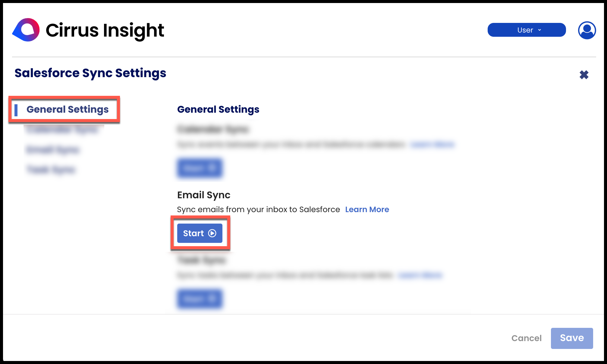Open the blurred Learn More link for Calendar Sync

pyautogui.click(x=432, y=145)
